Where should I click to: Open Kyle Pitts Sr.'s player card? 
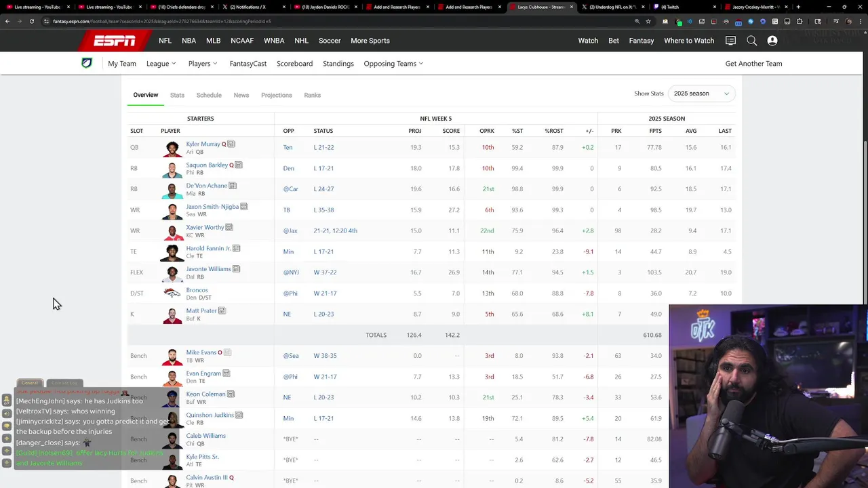pos(203,457)
